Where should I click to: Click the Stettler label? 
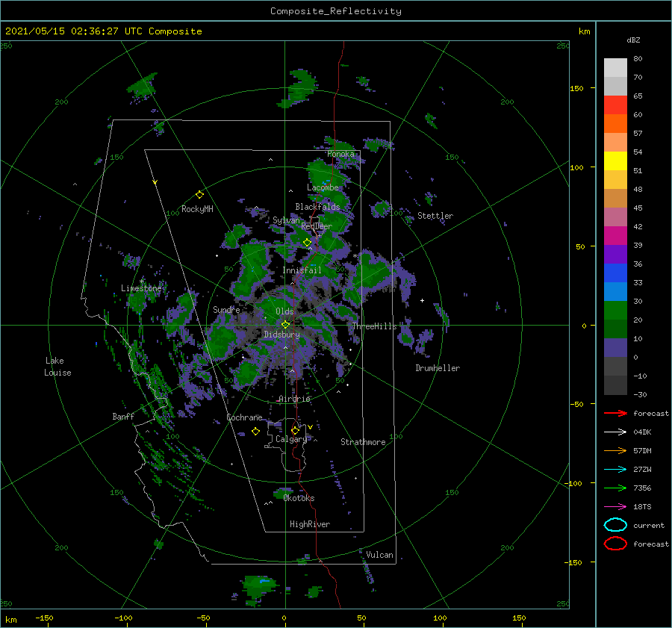click(435, 216)
